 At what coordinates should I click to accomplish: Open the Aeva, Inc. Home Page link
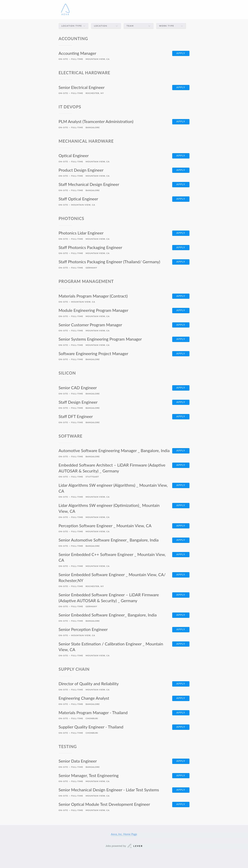coord(124,834)
